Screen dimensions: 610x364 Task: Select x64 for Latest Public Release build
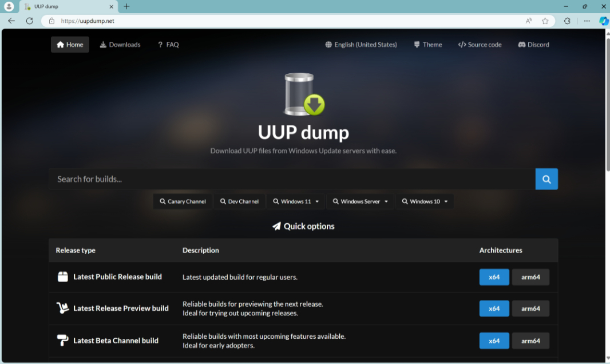point(494,277)
